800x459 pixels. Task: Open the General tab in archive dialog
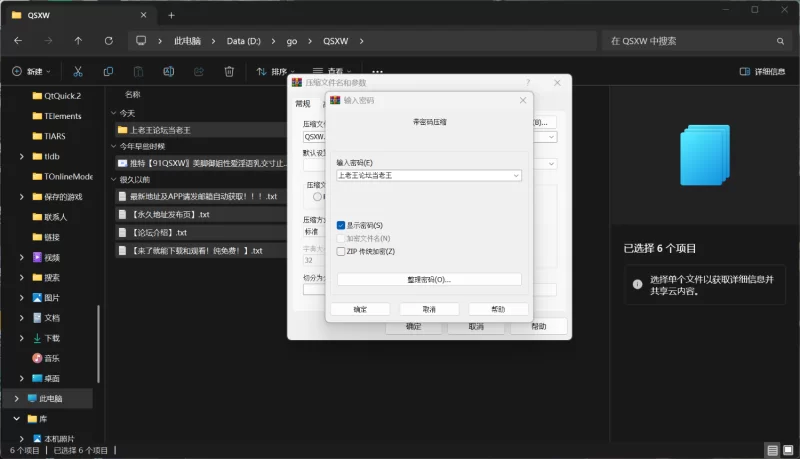tap(303, 104)
